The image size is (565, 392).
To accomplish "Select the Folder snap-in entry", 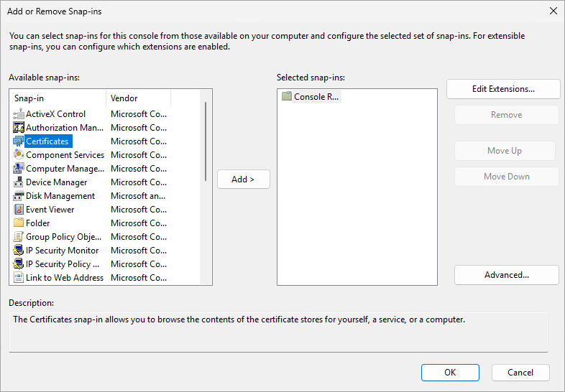I will point(38,223).
